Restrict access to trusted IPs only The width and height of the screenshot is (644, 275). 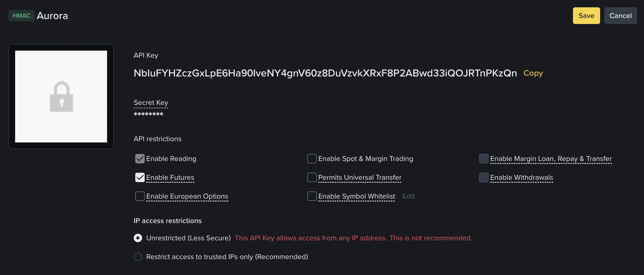click(x=138, y=256)
